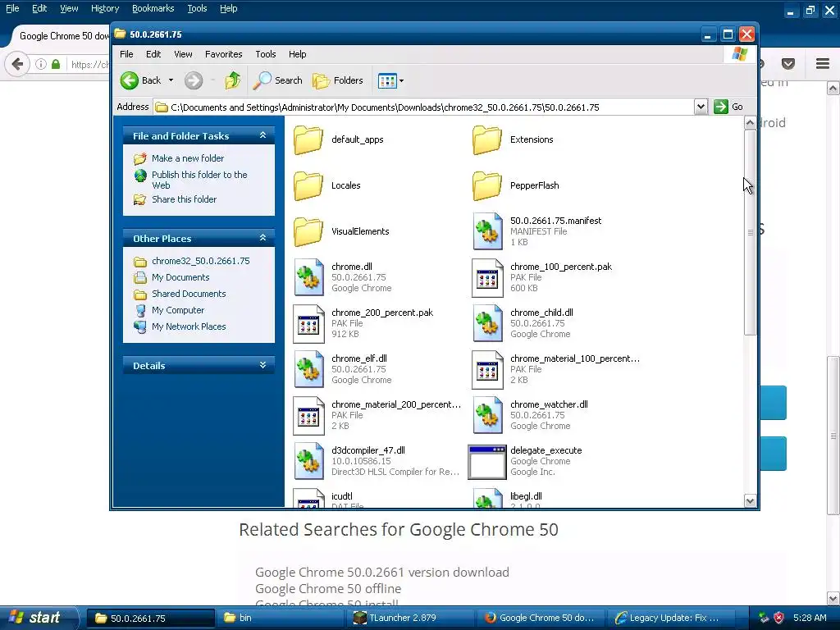Switch to bin taskbar window
The height and width of the screenshot is (630, 840).
click(x=280, y=618)
